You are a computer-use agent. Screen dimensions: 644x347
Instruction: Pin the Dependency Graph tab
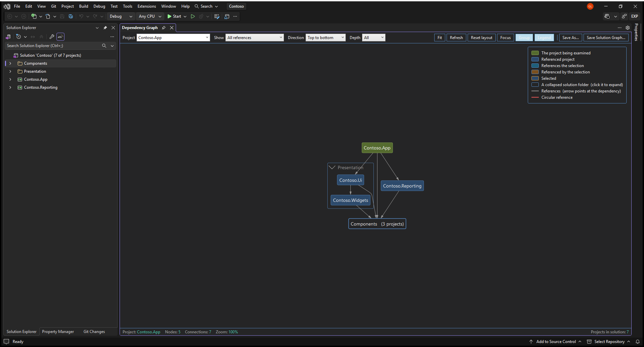(x=164, y=28)
